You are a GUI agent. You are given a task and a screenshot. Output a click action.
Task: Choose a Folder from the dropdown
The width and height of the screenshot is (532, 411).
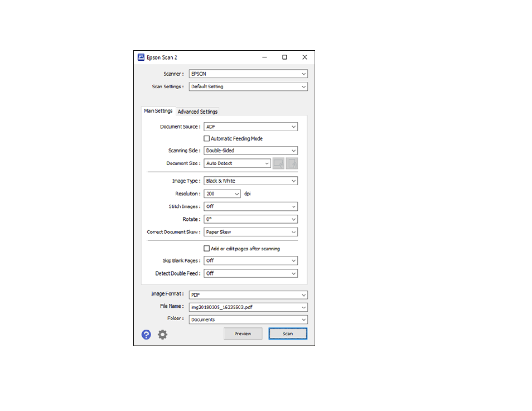point(248,320)
